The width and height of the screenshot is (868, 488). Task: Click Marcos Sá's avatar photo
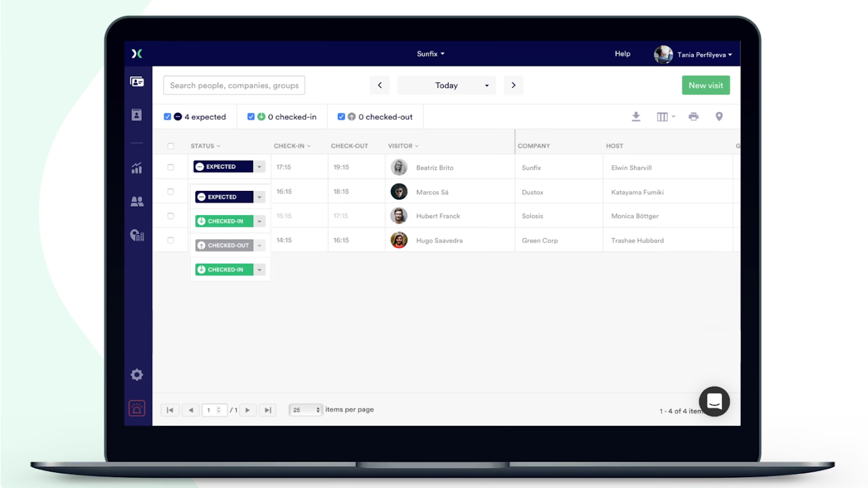(x=399, y=192)
